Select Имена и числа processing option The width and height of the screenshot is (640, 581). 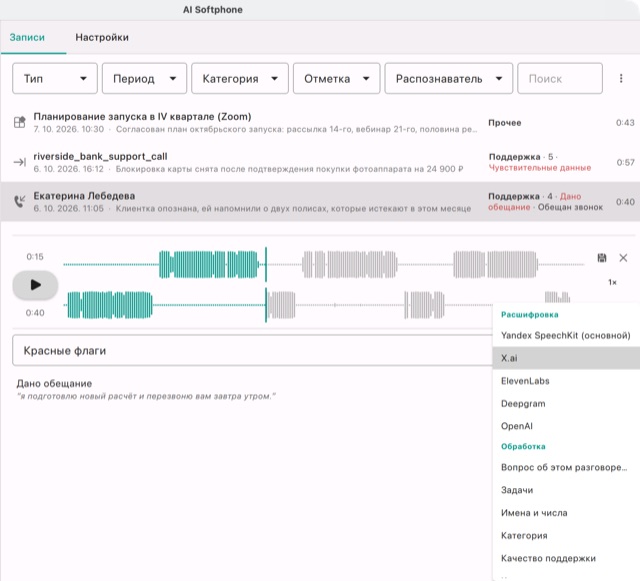click(566, 513)
